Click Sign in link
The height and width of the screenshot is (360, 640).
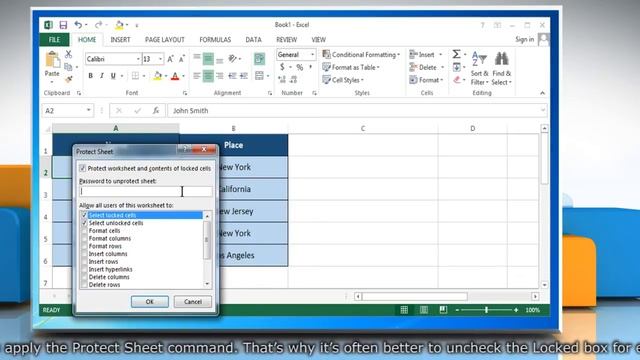coord(524,39)
